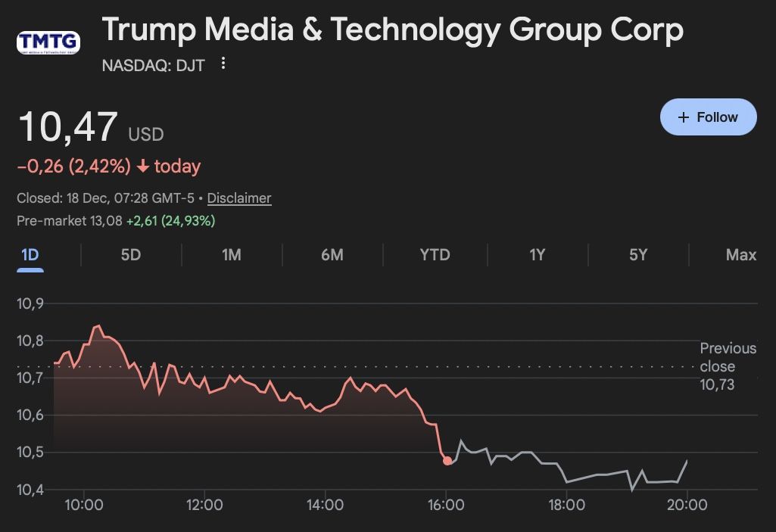Click the red downward arrow beside today's change
The width and height of the screenshot is (776, 532).
click(x=142, y=166)
